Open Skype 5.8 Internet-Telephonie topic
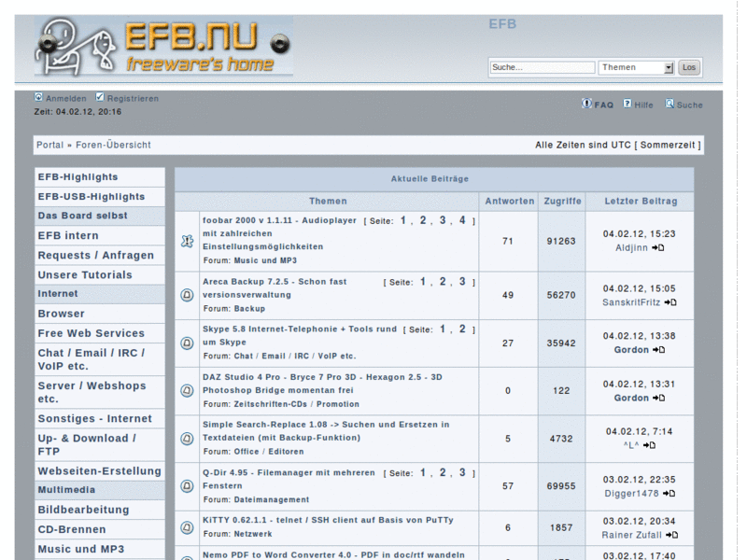Viewport: 747px width, 560px height. (300, 336)
